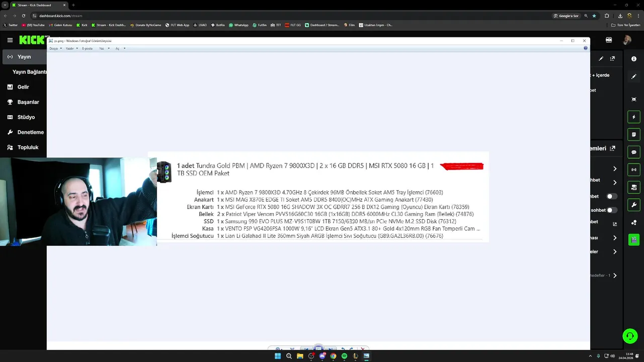
Task: Click the wrench tools icon in right rail
Action: (x=634, y=205)
